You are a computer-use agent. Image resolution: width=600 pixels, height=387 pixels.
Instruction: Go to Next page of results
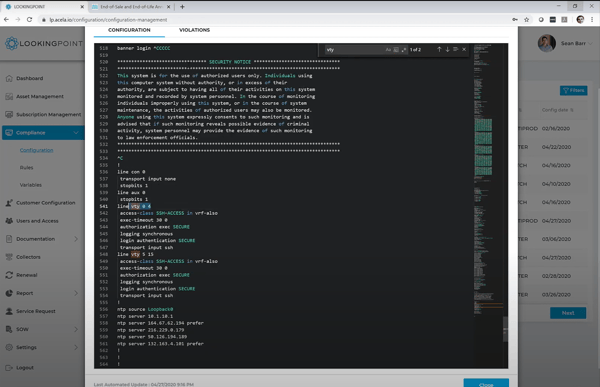568,313
